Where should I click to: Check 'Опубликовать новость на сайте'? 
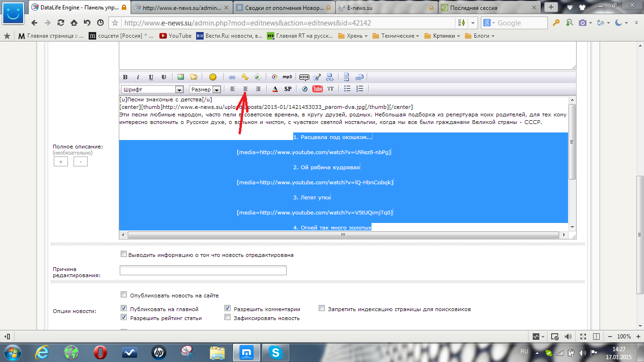tap(124, 295)
